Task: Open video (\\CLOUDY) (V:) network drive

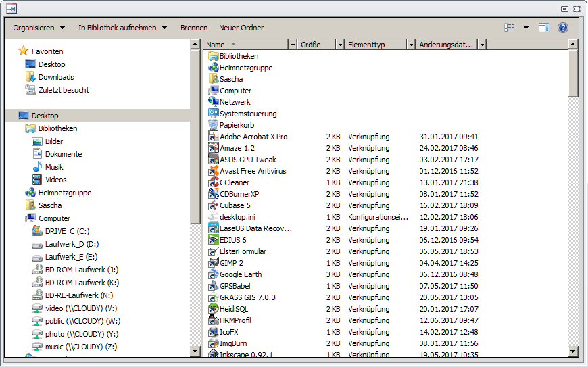Action: (81, 308)
